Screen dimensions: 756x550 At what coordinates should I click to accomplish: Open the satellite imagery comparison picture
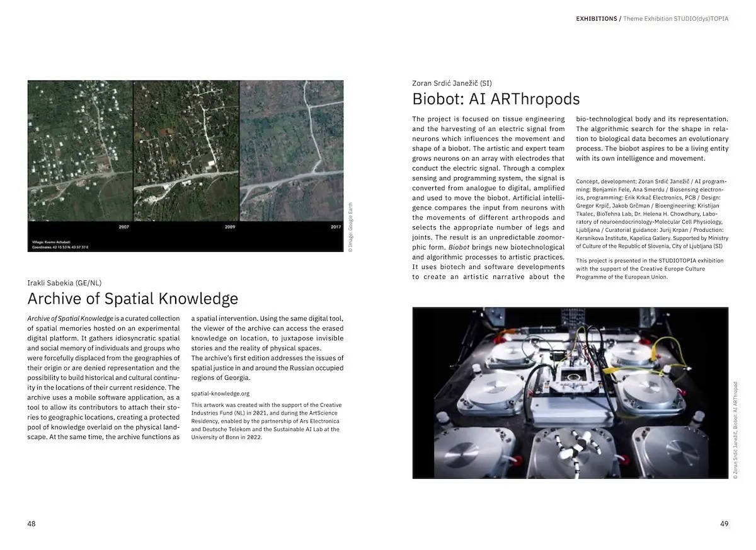(x=185, y=166)
